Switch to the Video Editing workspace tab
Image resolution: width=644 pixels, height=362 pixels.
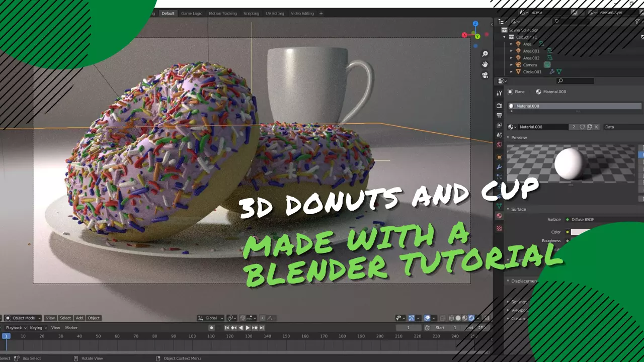pyautogui.click(x=302, y=14)
